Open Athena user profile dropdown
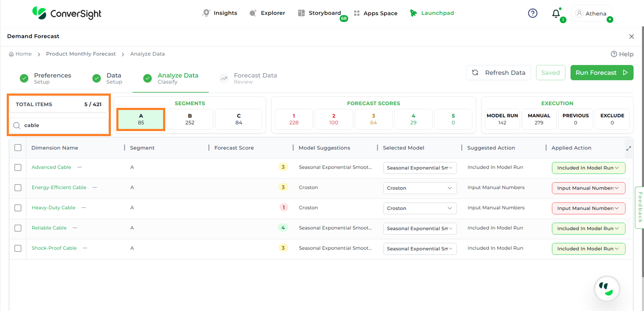644x311 pixels. (x=592, y=14)
